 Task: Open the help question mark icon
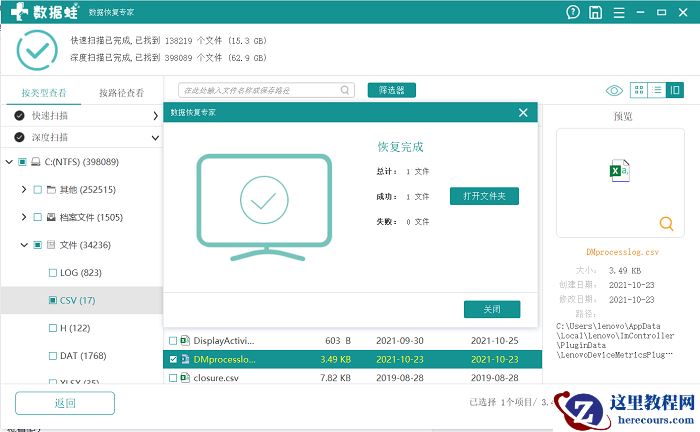click(573, 12)
